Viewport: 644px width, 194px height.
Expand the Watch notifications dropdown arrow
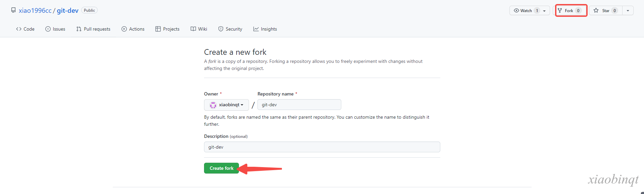click(x=544, y=11)
